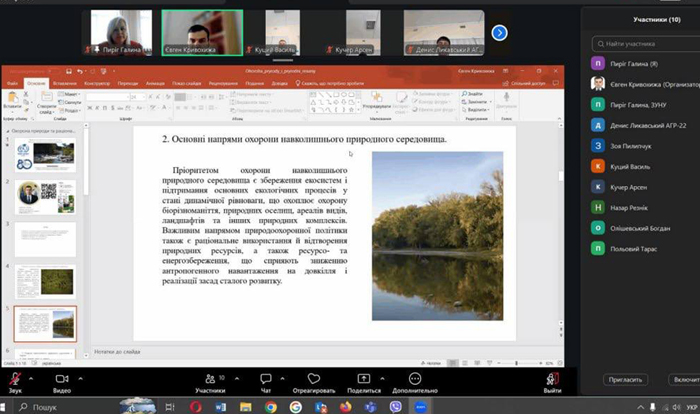700x414 pixels.
Task: Open Замінити replace dropdown
Action: click(476, 102)
